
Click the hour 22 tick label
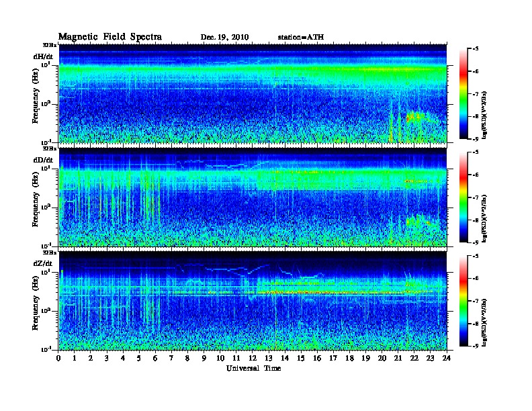tap(414, 358)
